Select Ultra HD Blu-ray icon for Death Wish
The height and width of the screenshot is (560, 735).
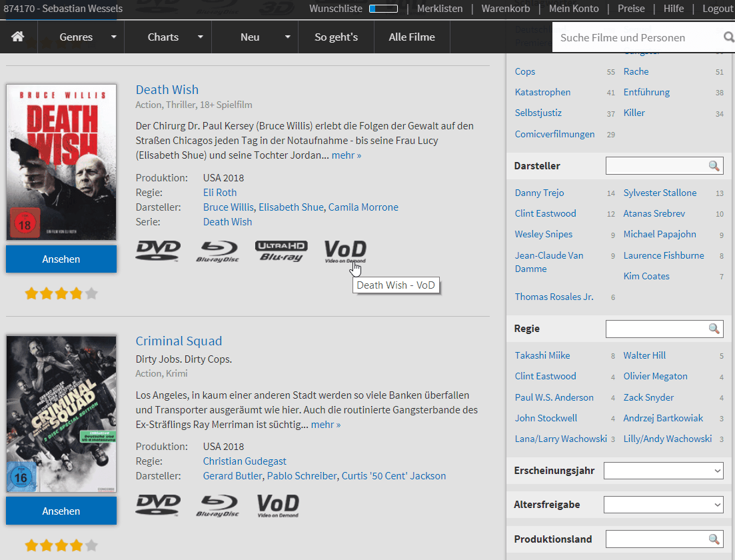point(281,251)
